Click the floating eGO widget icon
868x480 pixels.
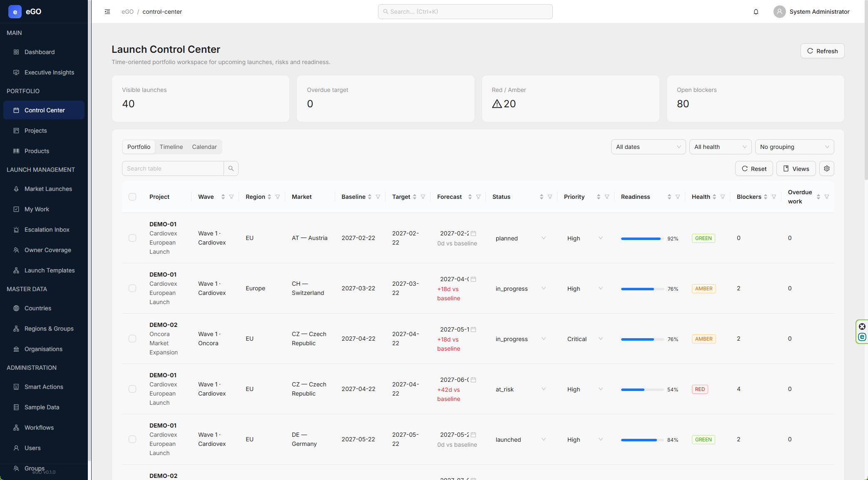[x=862, y=337]
